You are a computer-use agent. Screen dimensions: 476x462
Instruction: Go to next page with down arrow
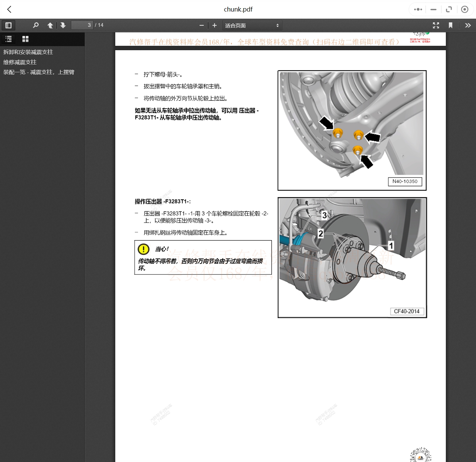[63, 25]
